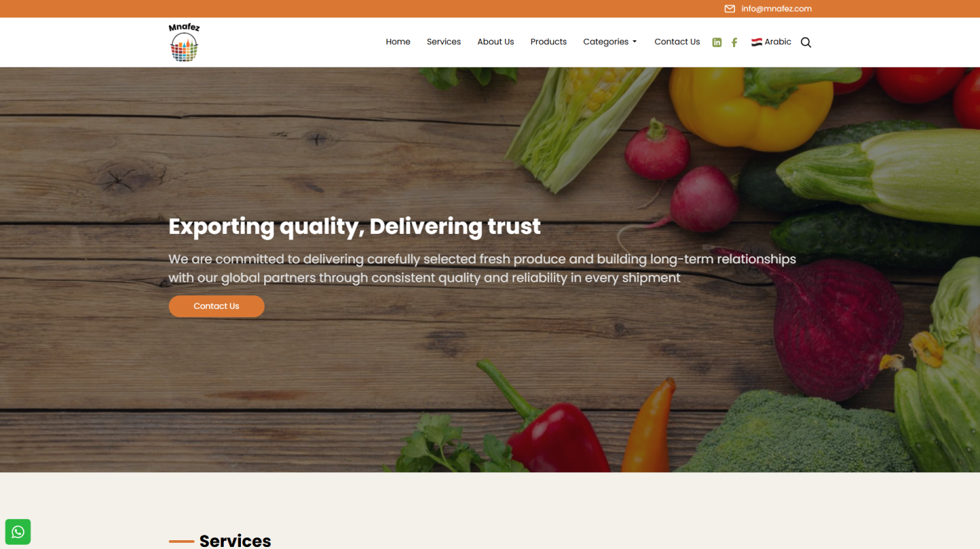Viewport: 980px width, 549px height.
Task: Open the About Us page
Action: (495, 41)
